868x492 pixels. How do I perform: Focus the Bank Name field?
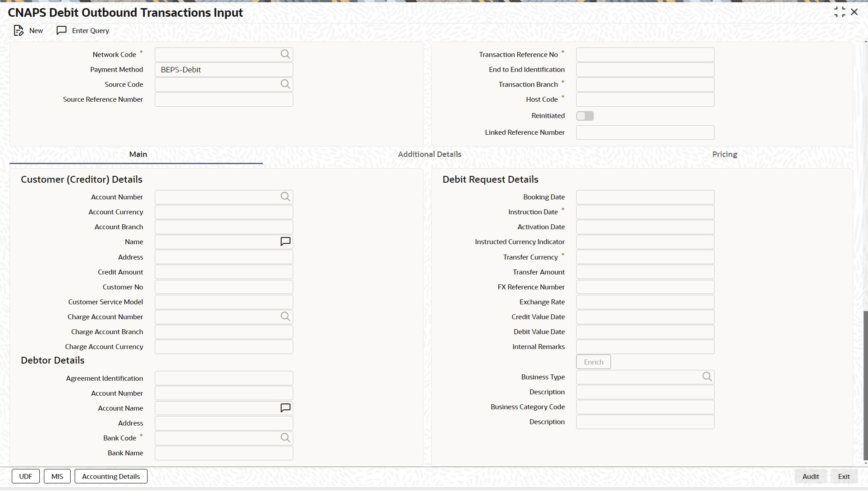pyautogui.click(x=224, y=453)
